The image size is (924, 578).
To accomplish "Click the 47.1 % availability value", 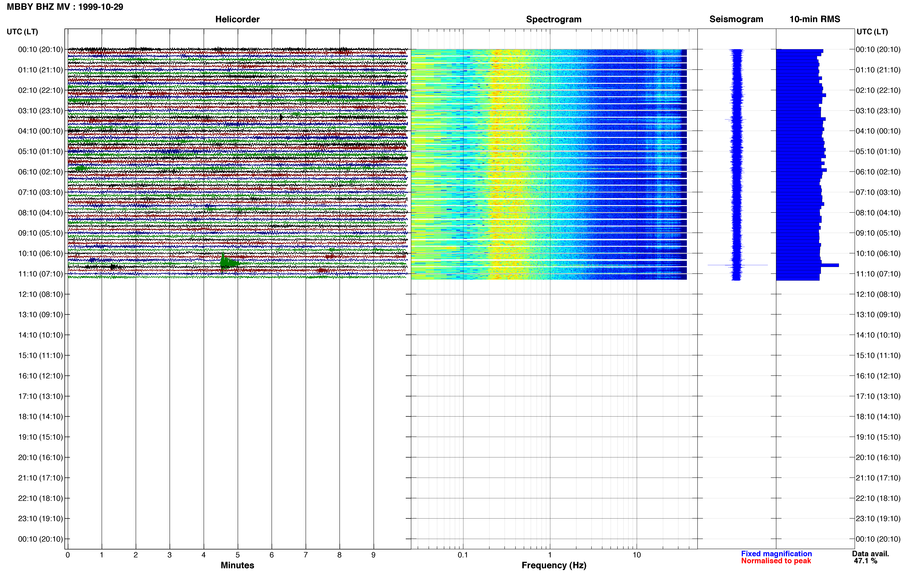I will pyautogui.click(x=865, y=561).
